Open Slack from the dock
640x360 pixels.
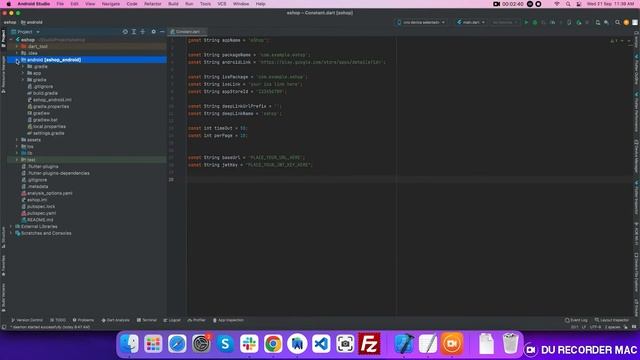pyautogui.click(x=249, y=344)
